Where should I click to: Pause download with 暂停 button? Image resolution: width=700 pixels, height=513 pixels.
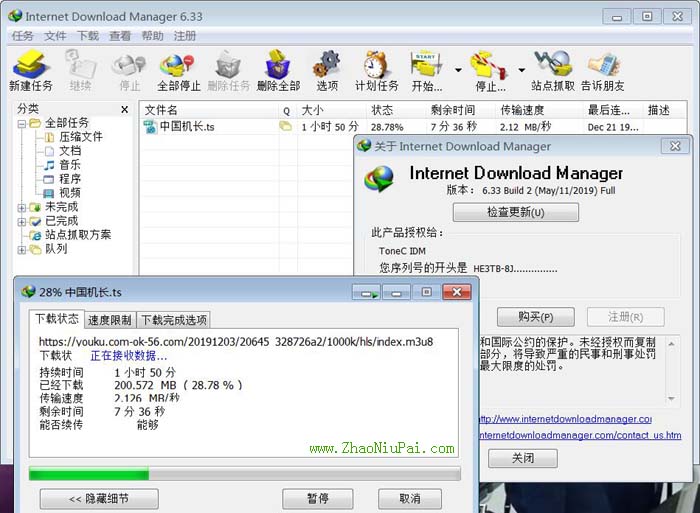[x=318, y=499]
